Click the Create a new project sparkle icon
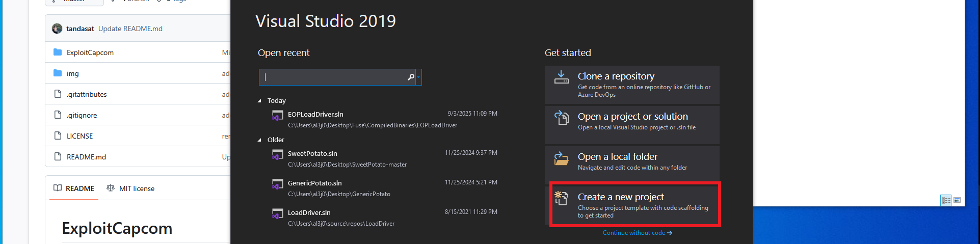980x244 pixels. [x=561, y=198]
